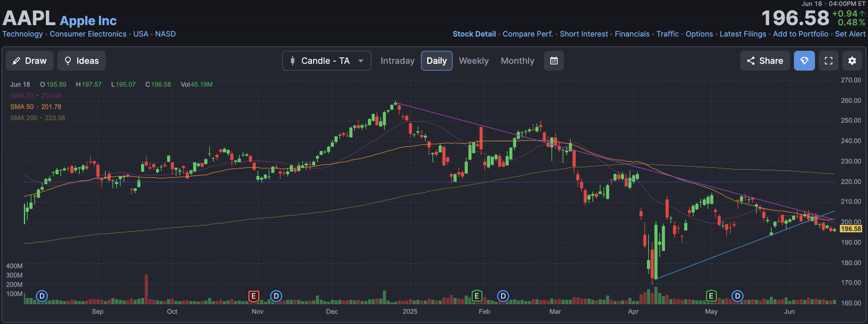Click the dividend marker before September
This screenshot has width=868, height=324.
point(42,296)
